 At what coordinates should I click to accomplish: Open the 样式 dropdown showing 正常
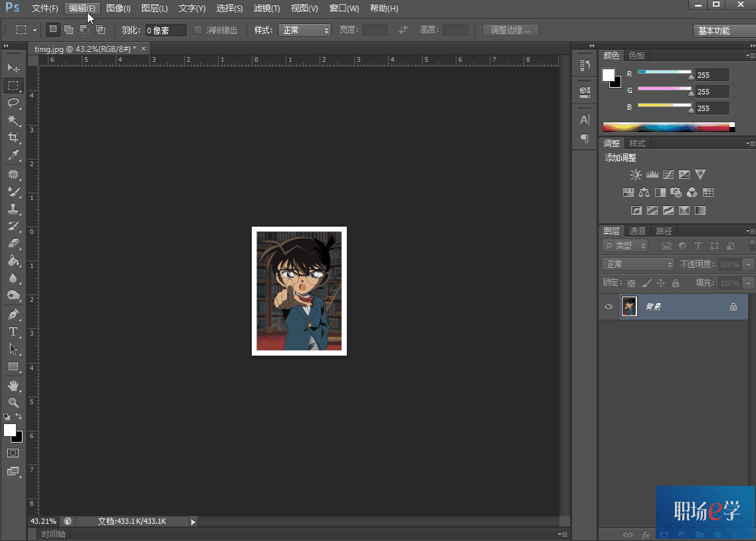tap(304, 30)
